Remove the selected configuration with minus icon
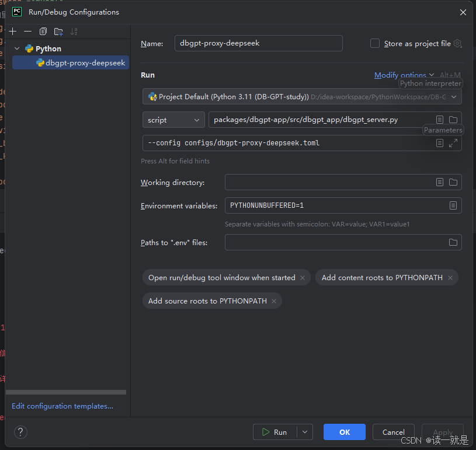476x450 pixels. pyautogui.click(x=27, y=32)
